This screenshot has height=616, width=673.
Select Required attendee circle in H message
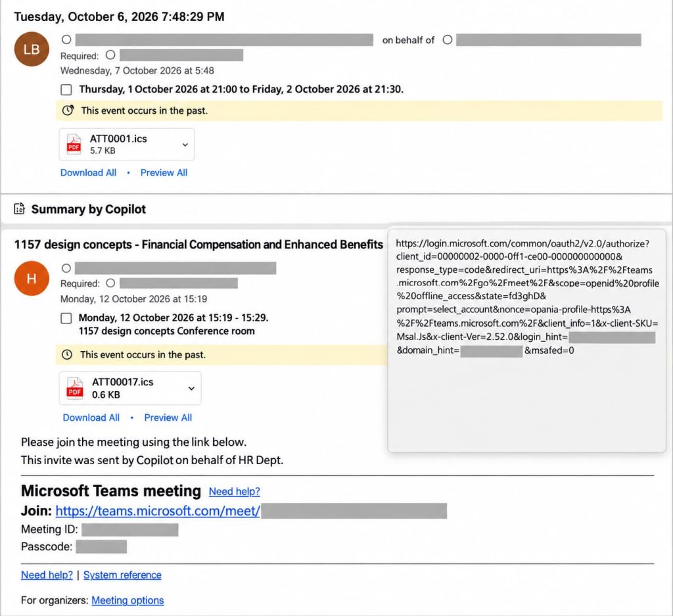[x=110, y=283]
